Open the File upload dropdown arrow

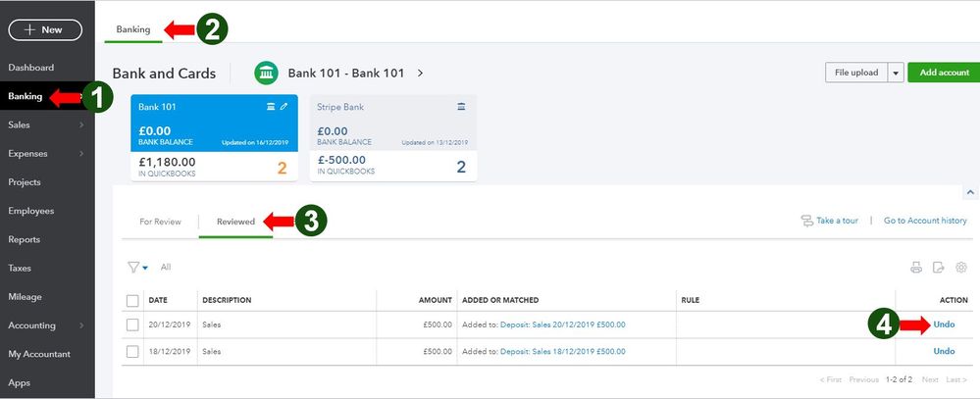[x=895, y=73]
